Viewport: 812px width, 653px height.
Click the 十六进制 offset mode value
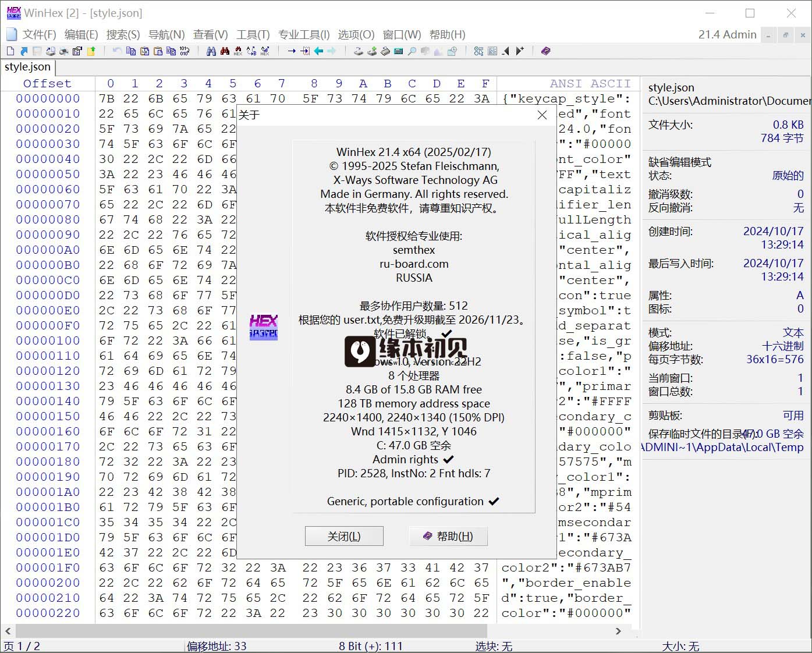[783, 346]
